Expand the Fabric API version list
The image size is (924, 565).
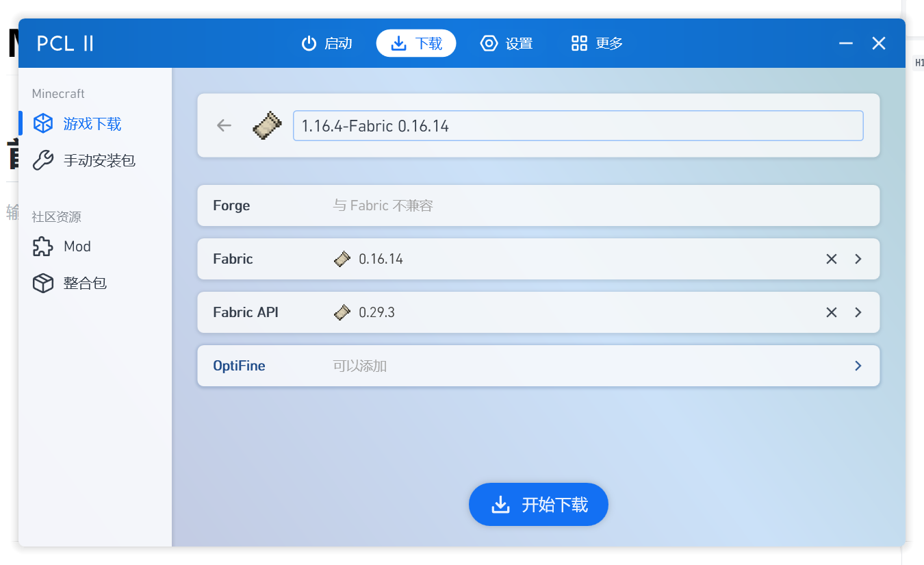pyautogui.click(x=858, y=312)
